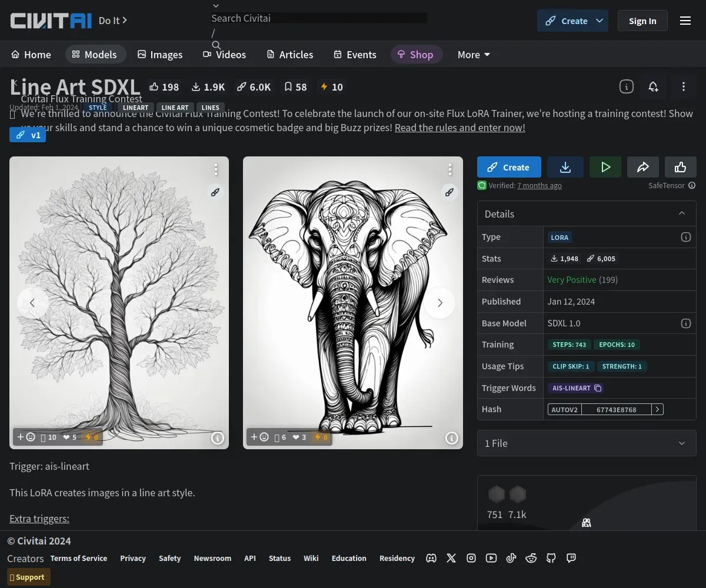Click the Very Positive reviews link
706x588 pixels.
pos(572,280)
